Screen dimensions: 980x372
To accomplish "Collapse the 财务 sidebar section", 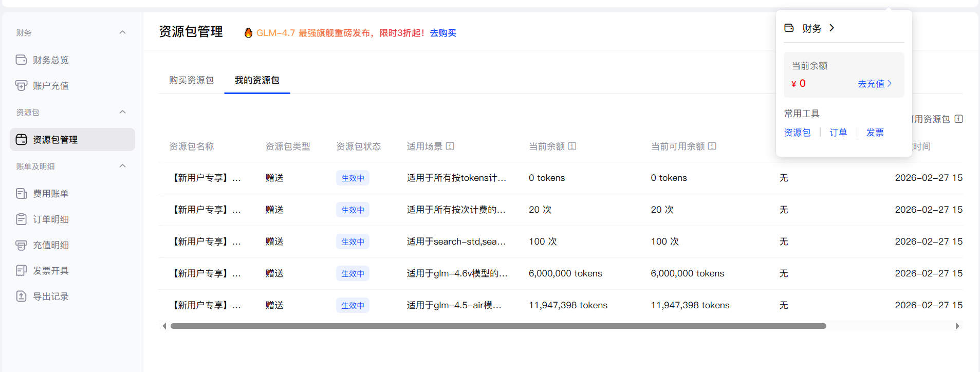I will point(122,32).
